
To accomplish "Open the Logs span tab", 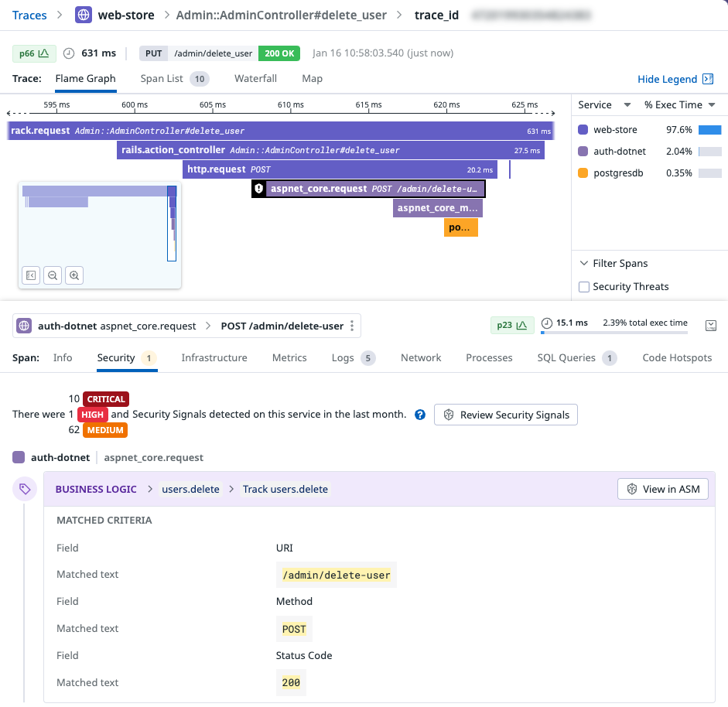I will (x=354, y=358).
